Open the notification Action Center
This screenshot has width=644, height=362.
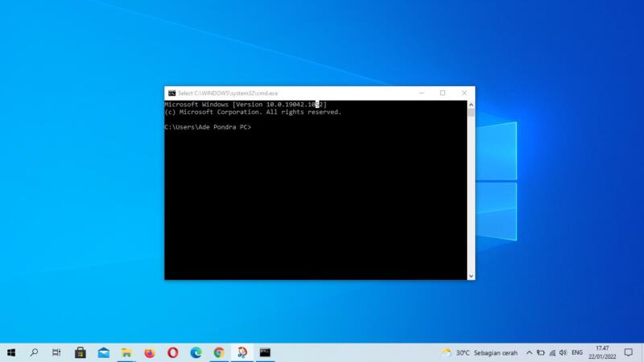(x=629, y=352)
